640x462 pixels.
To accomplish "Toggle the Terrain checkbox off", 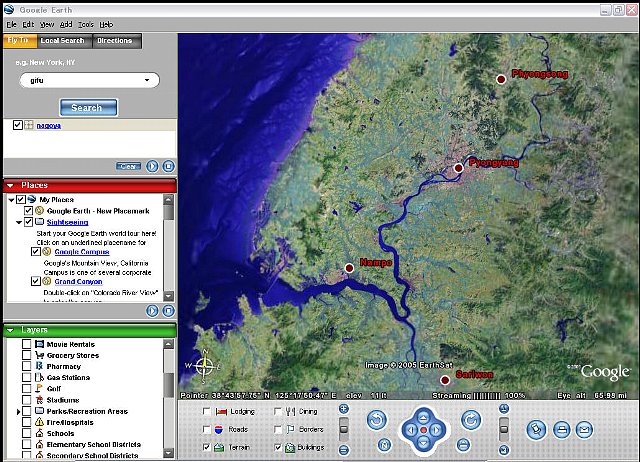I will (x=207, y=447).
